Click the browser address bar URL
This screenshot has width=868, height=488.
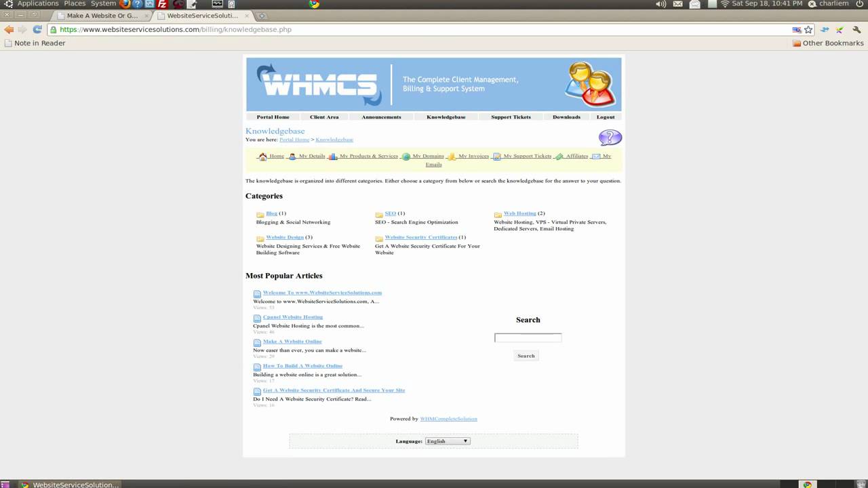(176, 30)
